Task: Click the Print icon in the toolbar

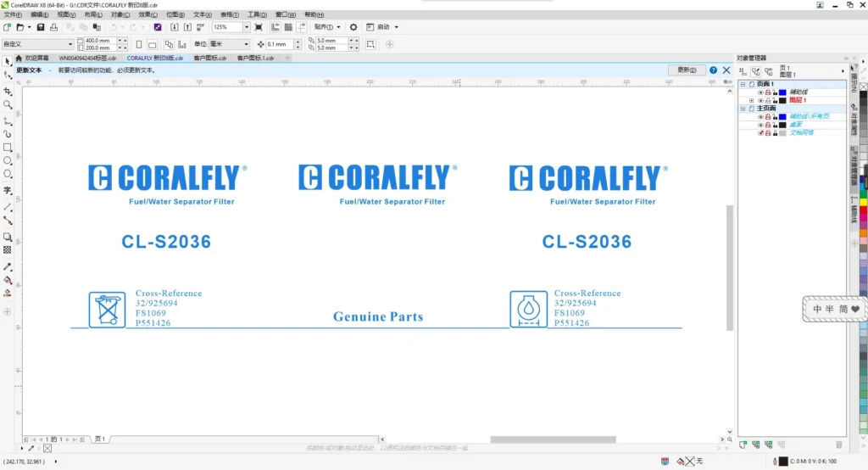Action: (53, 27)
